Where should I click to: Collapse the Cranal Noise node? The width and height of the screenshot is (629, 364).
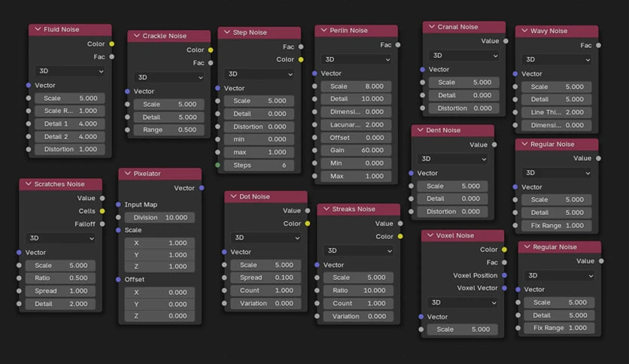(x=432, y=26)
